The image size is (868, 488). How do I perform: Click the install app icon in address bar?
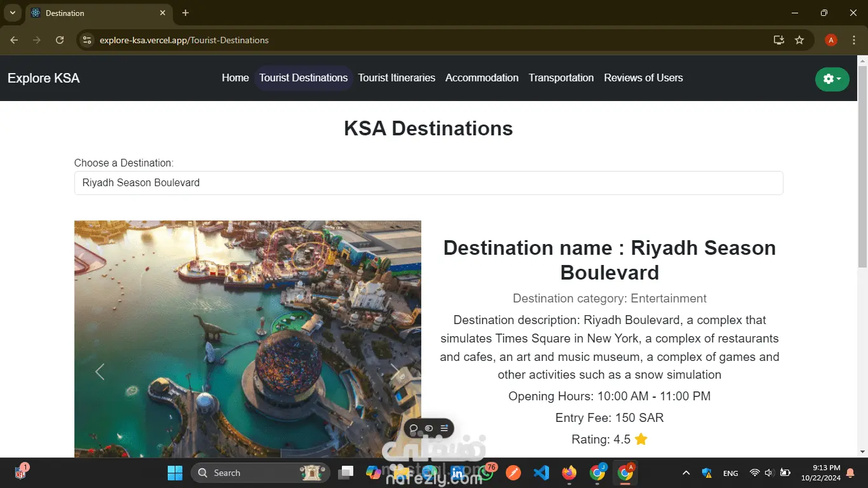[778, 40]
